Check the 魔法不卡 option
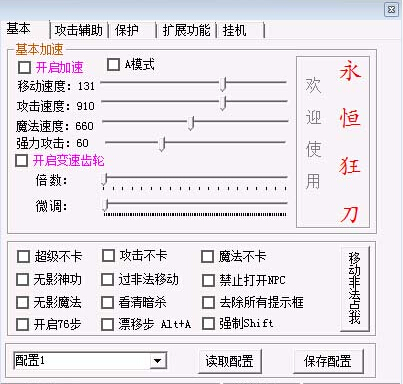Viewport: 403px width, 384px height. point(207,257)
